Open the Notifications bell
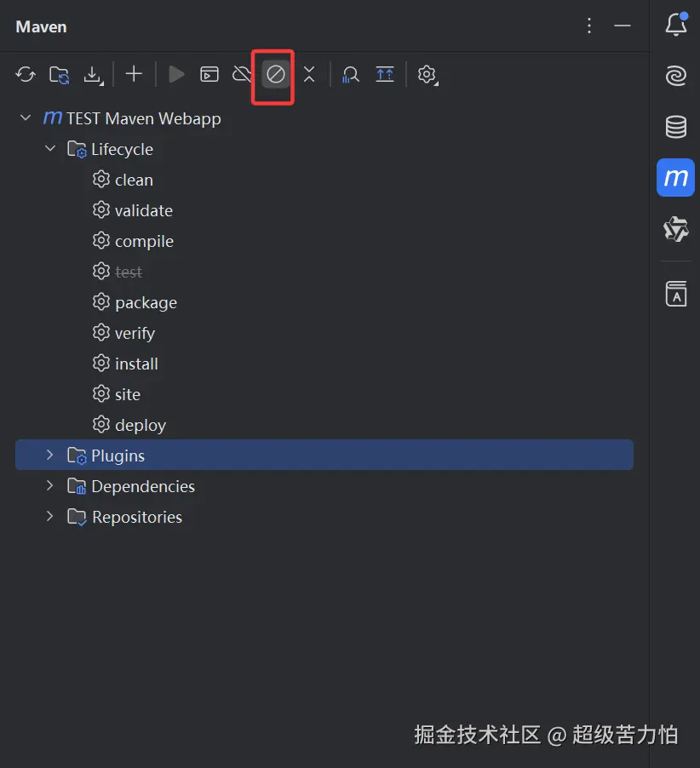 [x=675, y=24]
